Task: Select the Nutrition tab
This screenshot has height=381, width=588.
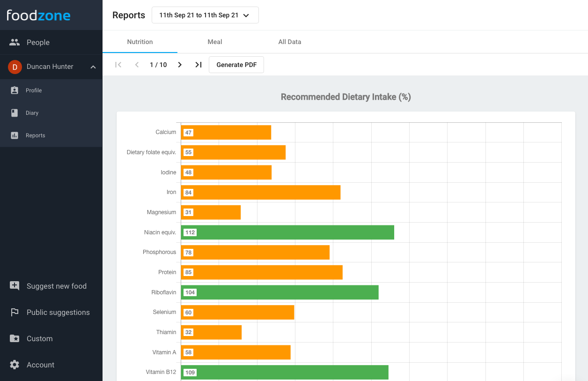Action: (x=140, y=42)
